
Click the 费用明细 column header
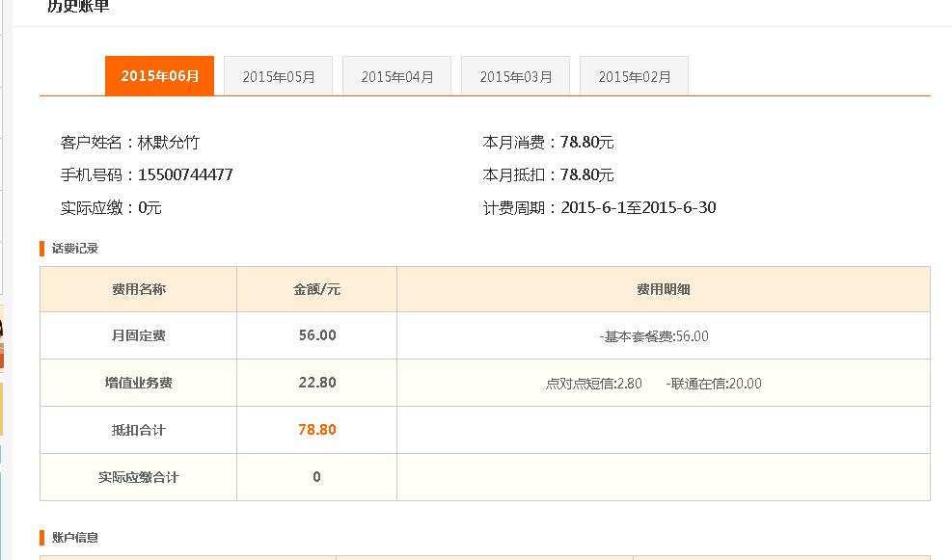[x=663, y=289]
